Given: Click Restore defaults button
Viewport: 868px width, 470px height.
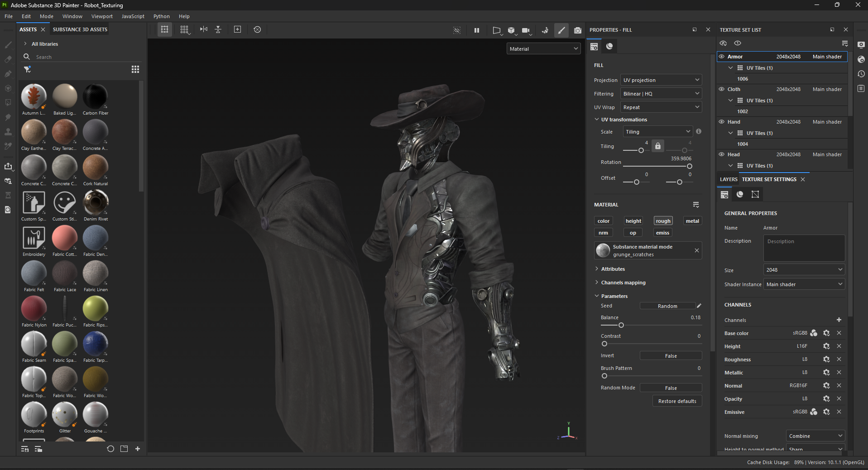Looking at the screenshot, I should 677,401.
